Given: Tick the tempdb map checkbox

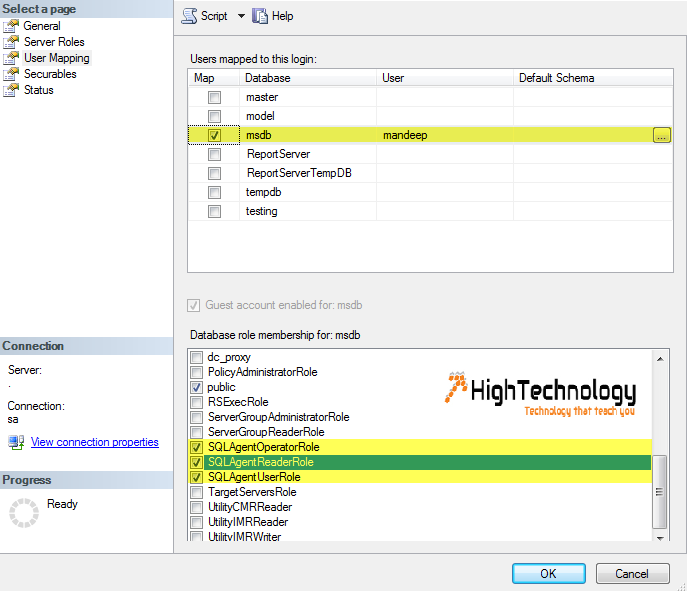Looking at the screenshot, I should [214, 192].
